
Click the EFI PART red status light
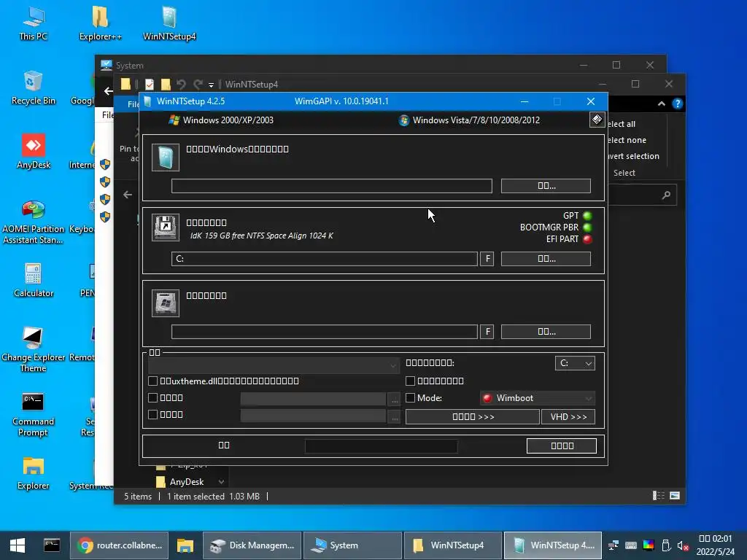tap(587, 239)
